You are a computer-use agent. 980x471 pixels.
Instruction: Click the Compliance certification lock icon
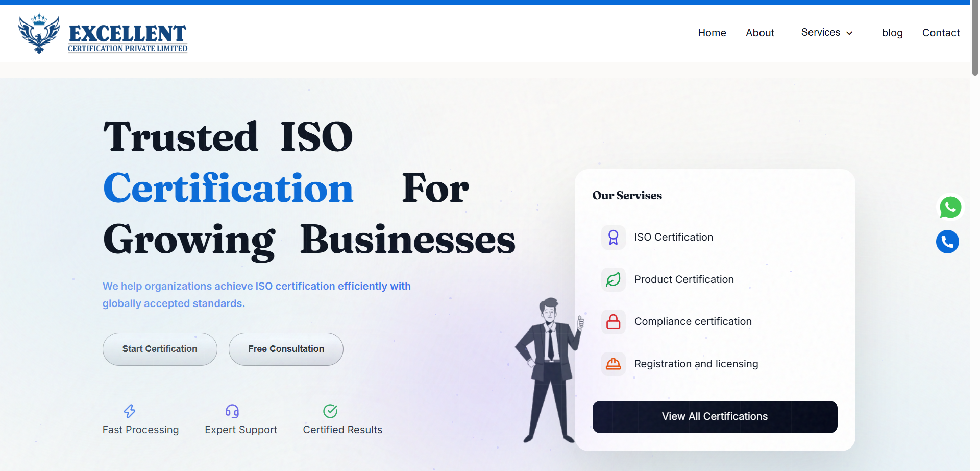(x=614, y=322)
